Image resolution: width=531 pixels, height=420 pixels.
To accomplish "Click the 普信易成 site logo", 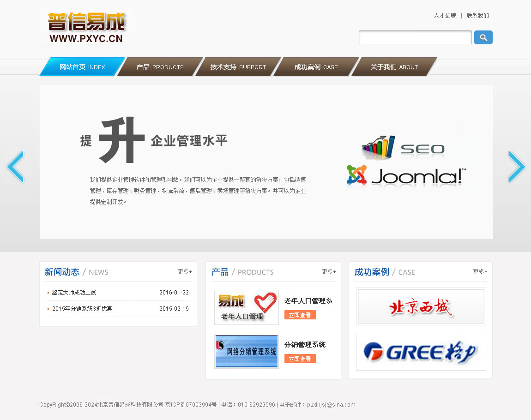I will pos(86,28).
